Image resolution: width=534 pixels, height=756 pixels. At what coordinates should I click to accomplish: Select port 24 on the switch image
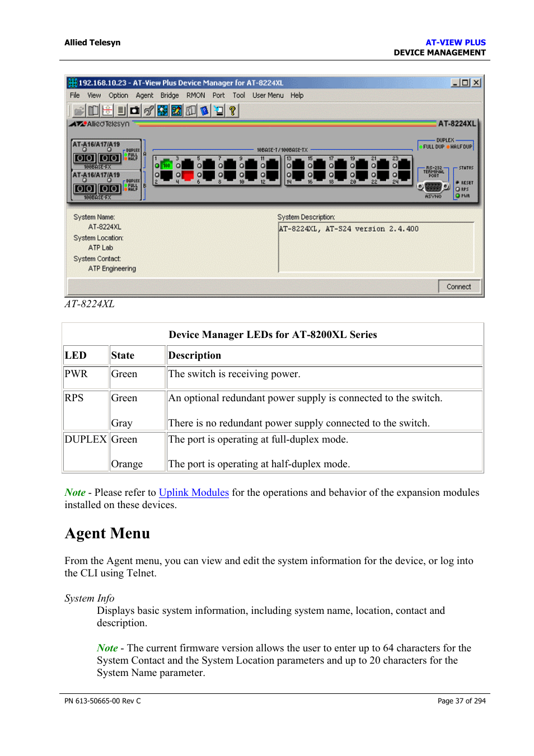(x=405, y=176)
